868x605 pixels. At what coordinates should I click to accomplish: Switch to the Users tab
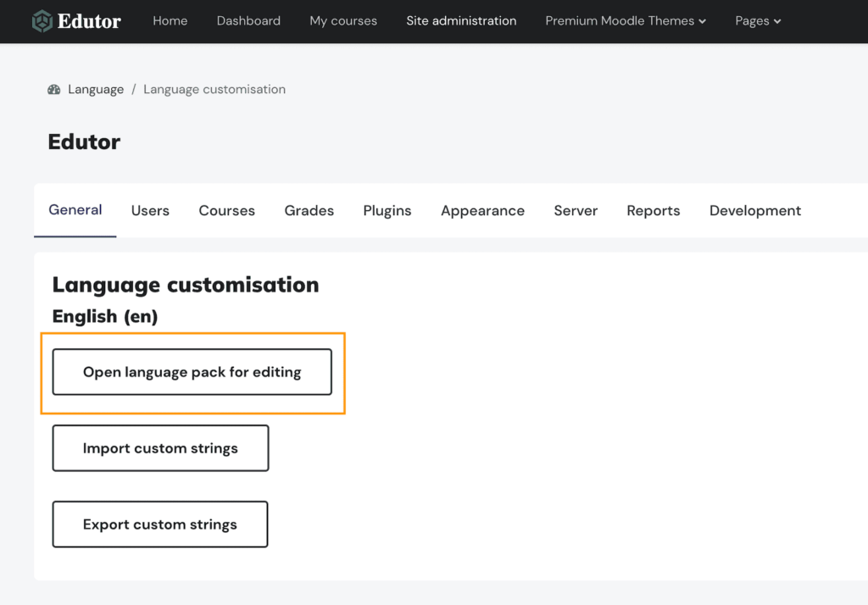coord(150,210)
